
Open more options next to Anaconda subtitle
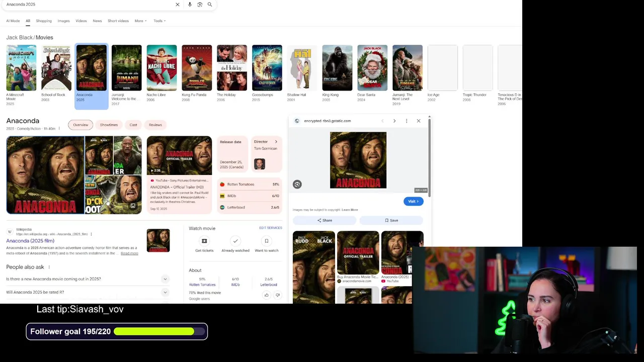pos(59,129)
